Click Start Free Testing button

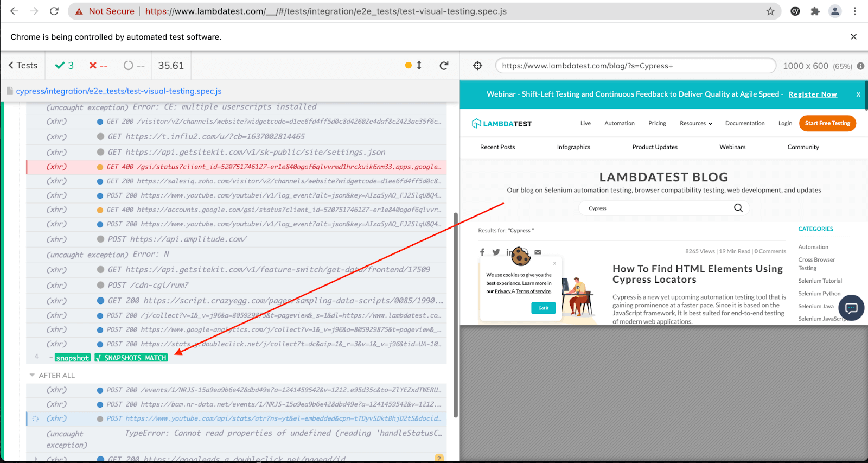827,123
